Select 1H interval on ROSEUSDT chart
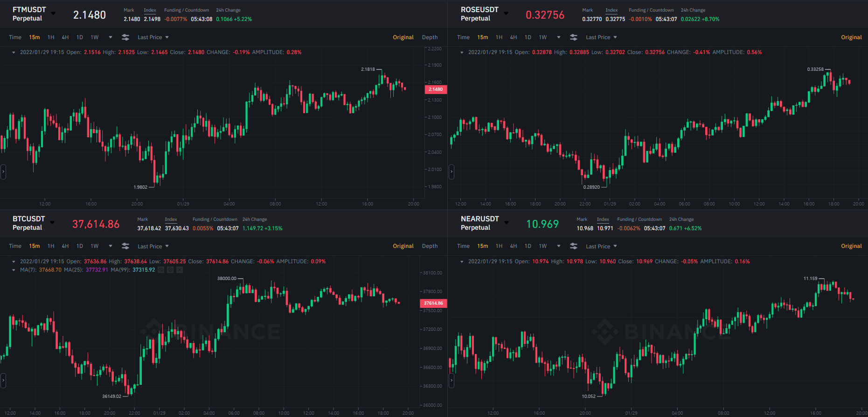Viewport: 868px width, 417px height. (x=499, y=37)
